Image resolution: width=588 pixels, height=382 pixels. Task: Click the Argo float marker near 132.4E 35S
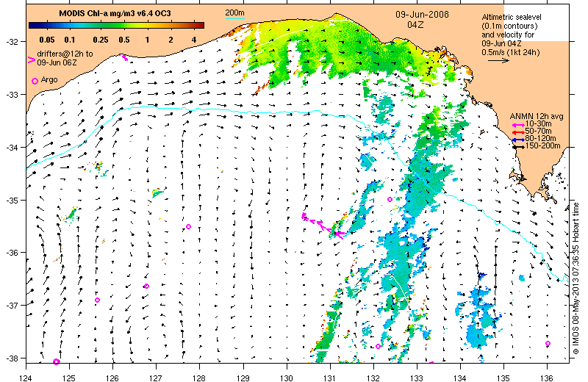pyautogui.click(x=390, y=199)
